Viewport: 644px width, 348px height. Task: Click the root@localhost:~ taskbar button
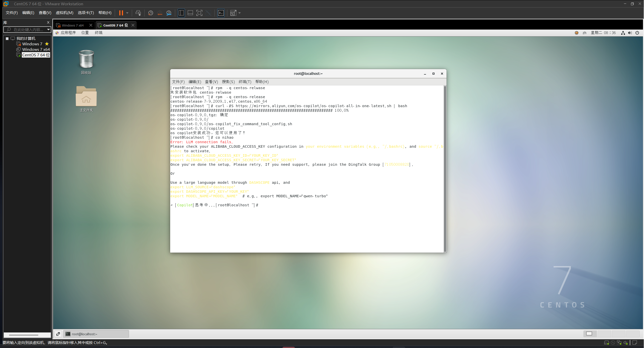(96, 334)
